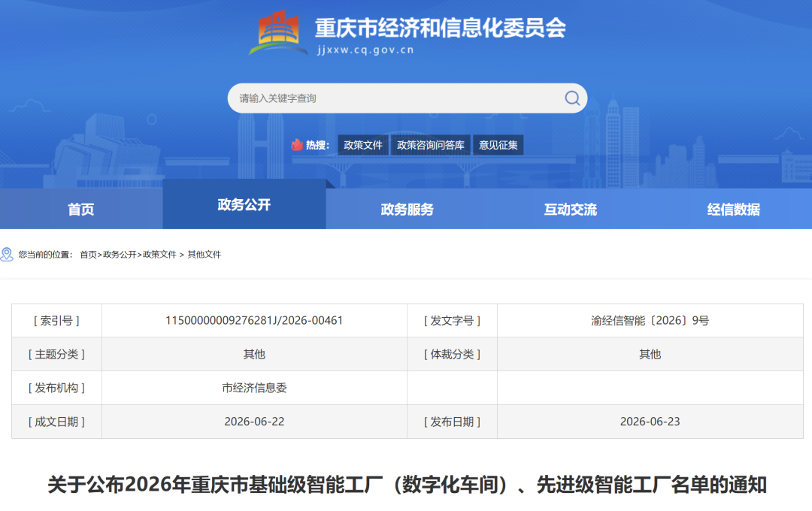
Task: Select the 政务公开 navigation tab
Action: coord(244,204)
